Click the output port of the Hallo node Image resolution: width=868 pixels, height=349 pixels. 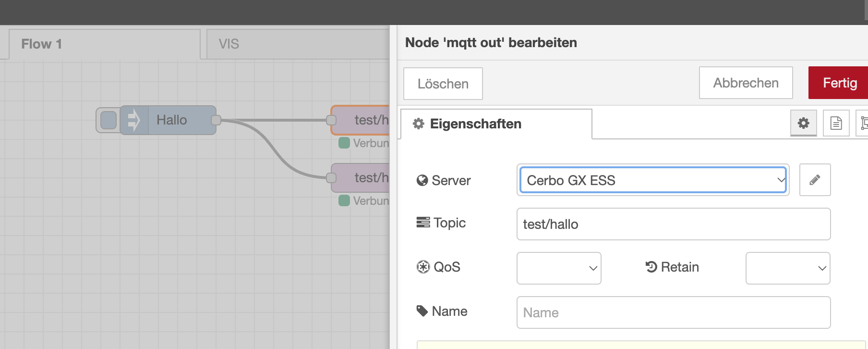coord(216,120)
